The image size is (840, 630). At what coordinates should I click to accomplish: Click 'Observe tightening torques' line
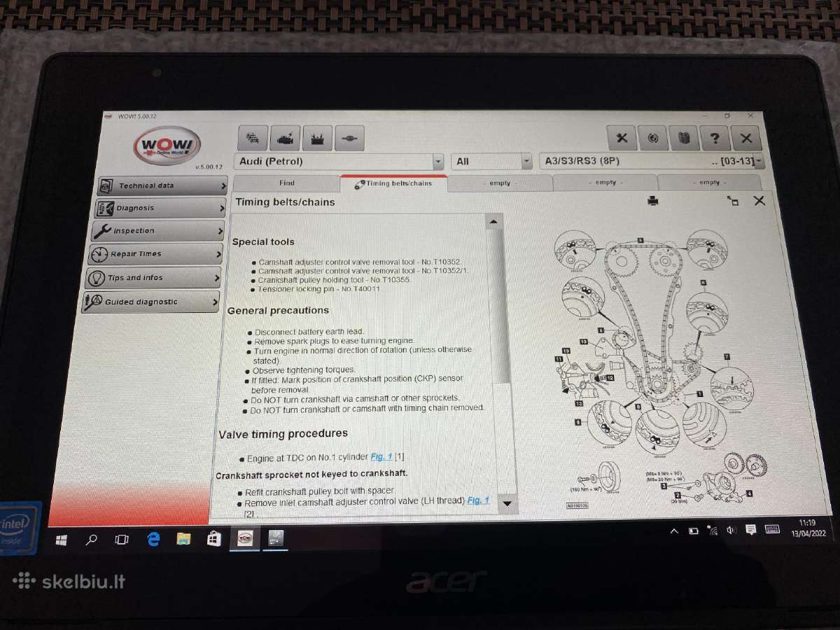304,370
